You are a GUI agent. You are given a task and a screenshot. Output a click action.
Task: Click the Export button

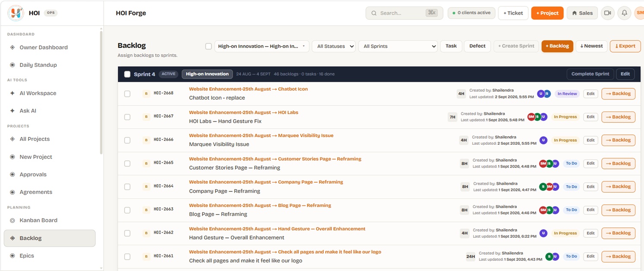click(625, 46)
